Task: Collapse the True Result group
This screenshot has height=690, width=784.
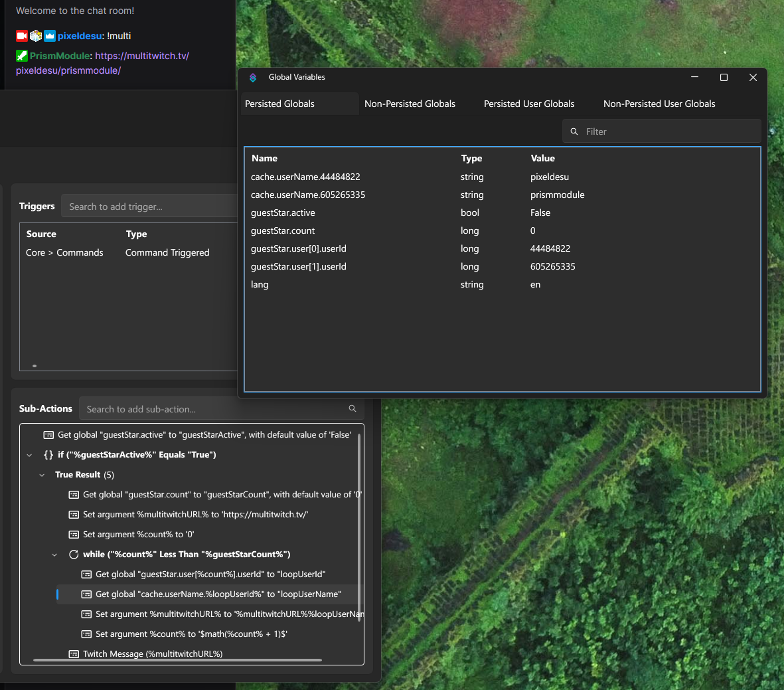Action: pyautogui.click(x=42, y=475)
